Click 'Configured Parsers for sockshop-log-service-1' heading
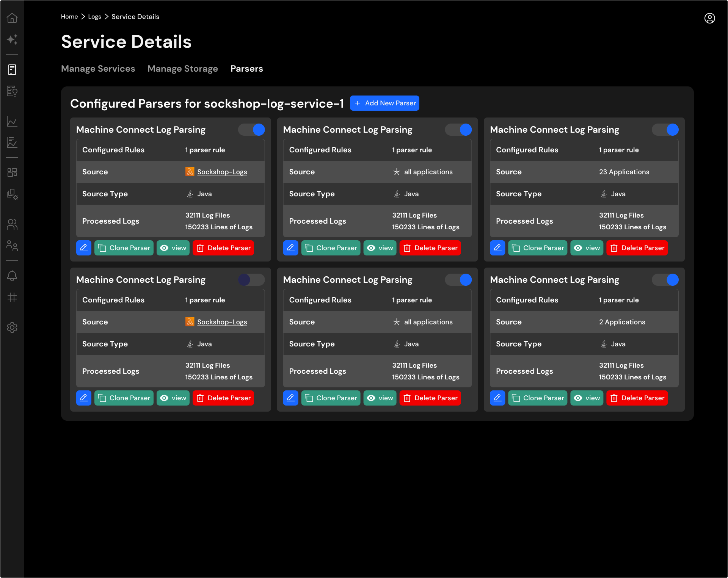The height and width of the screenshot is (578, 728). click(207, 103)
